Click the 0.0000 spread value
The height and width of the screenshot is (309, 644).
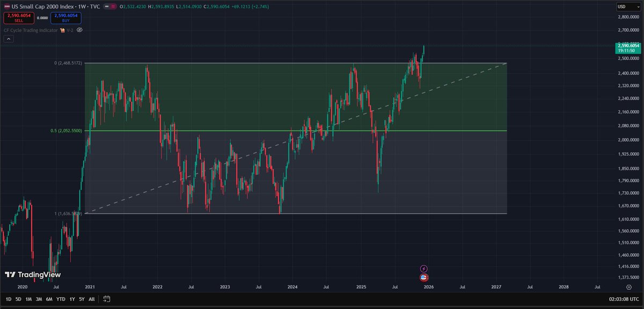tap(42, 18)
